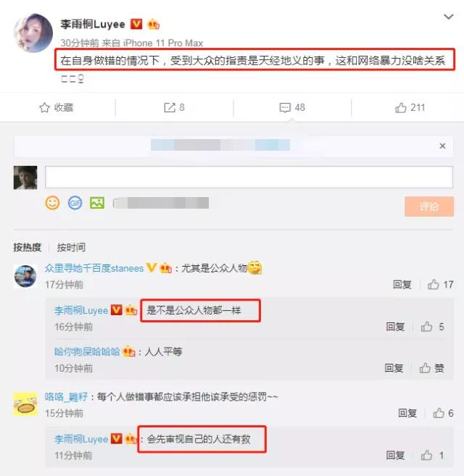Open the post options chevron menu
The height and width of the screenshot is (476, 464).
449,17
